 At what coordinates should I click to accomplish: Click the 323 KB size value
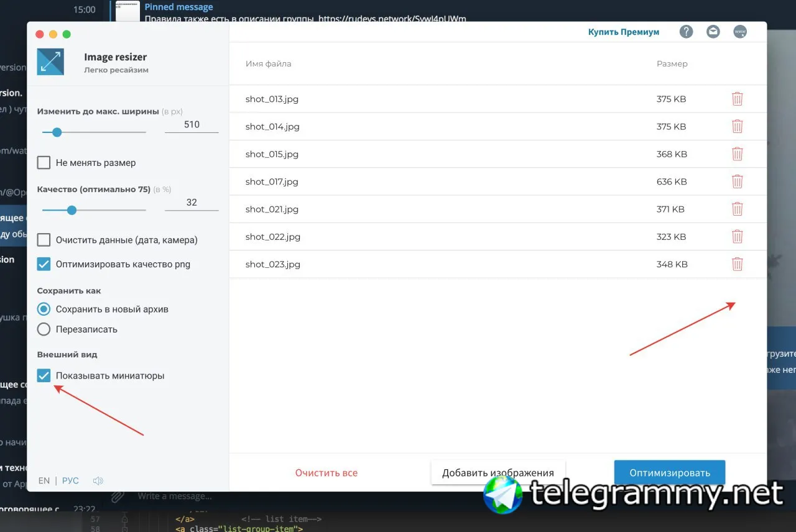(671, 237)
